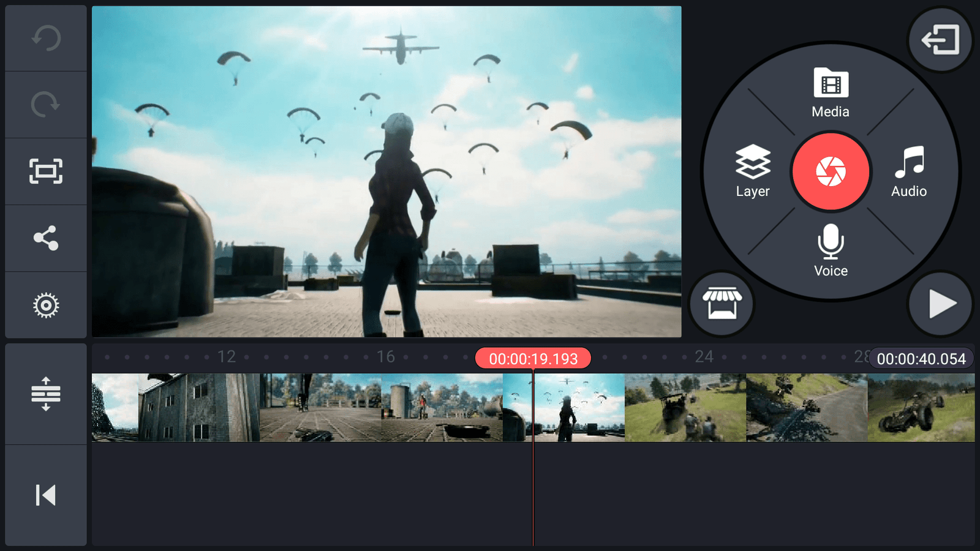980x551 pixels.
Task: Click the Undo arrow icon
Action: (x=46, y=38)
